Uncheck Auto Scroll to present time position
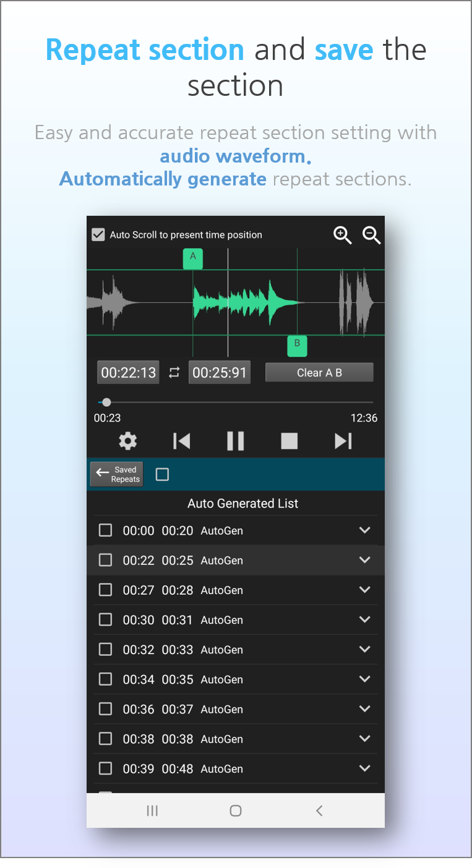Image resolution: width=472 pixels, height=868 pixels. (x=98, y=234)
